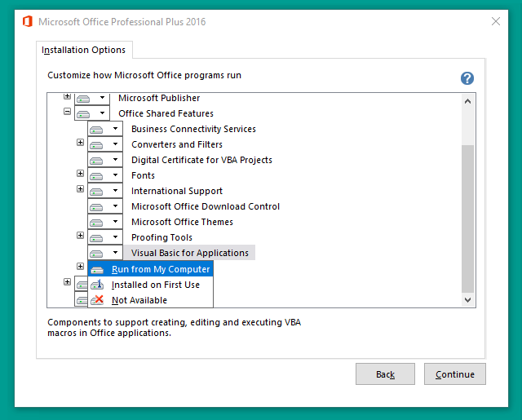Select Microsoft Publisher label
The image size is (522, 420).
pos(159,98)
